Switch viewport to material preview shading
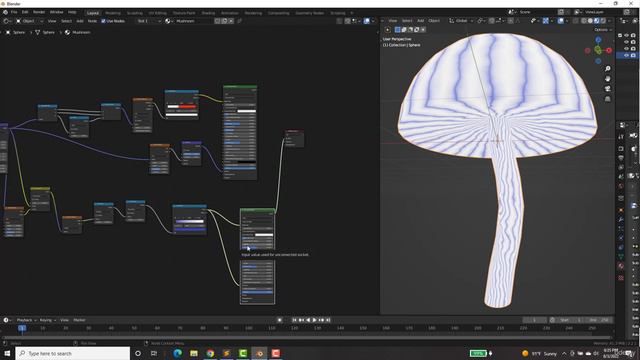Image resolution: width=640 pixels, height=360 pixels. [596, 20]
